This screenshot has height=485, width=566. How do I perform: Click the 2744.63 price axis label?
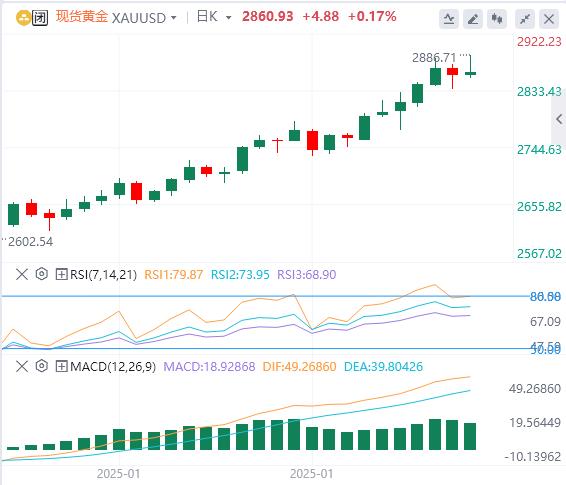(539, 149)
